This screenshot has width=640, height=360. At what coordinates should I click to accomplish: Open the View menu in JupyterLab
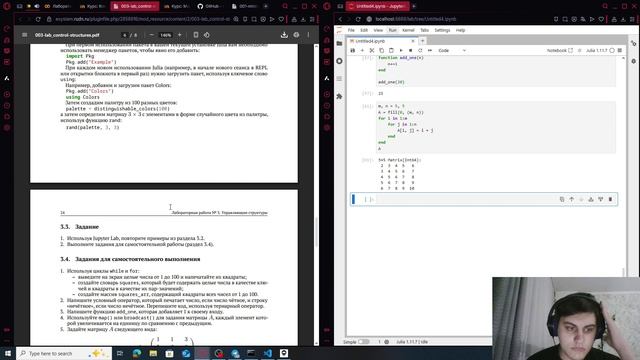point(378,30)
